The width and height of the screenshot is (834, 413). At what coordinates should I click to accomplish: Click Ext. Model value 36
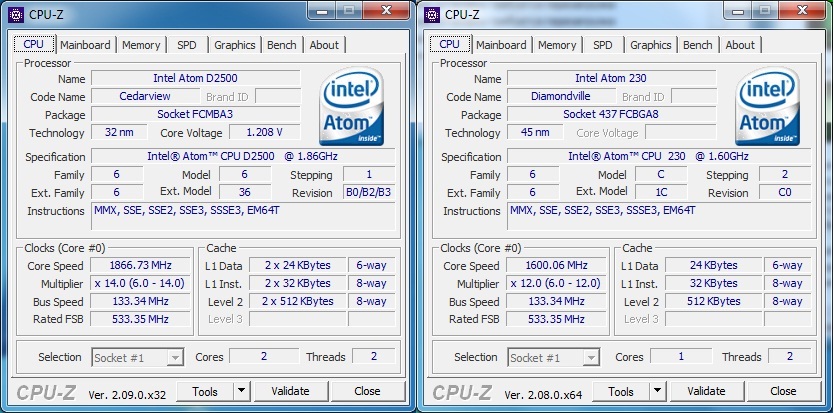(x=245, y=192)
